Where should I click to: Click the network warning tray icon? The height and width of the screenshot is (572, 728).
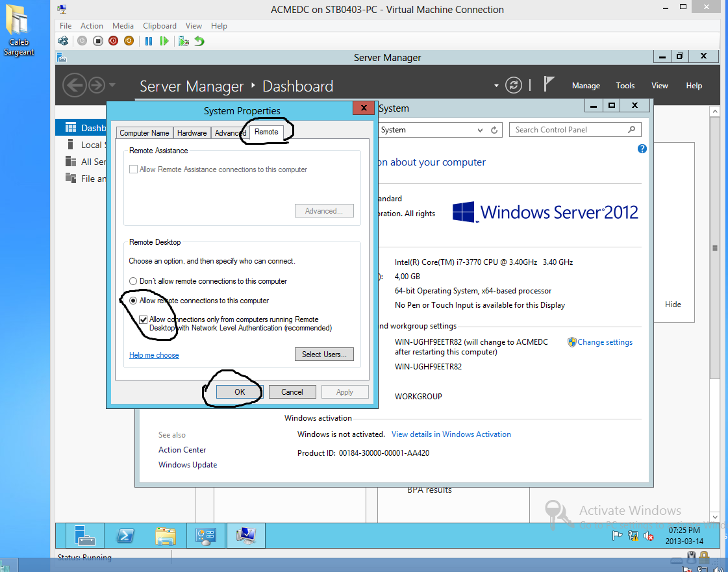click(633, 536)
